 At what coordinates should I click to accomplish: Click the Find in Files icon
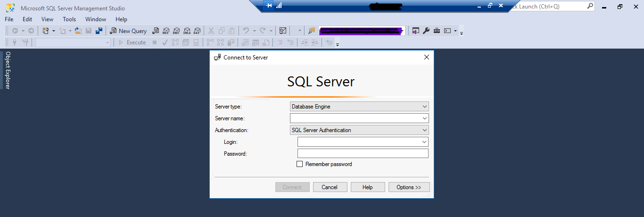coord(312,31)
